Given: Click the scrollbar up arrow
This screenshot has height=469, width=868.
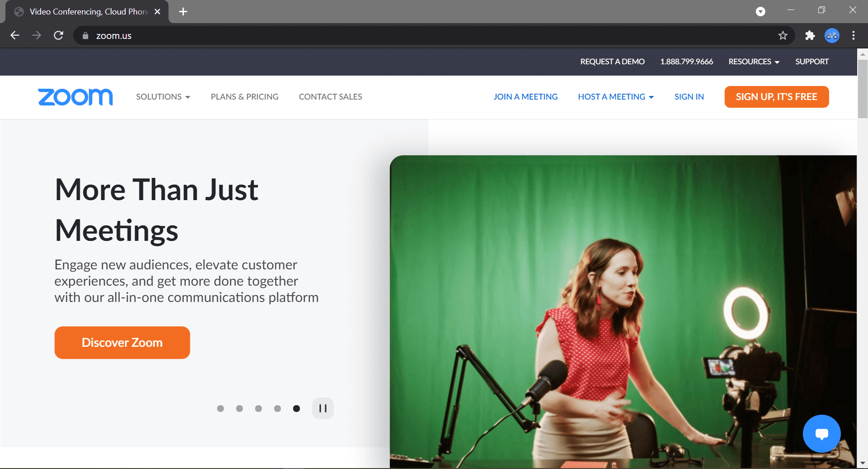Looking at the screenshot, I should coord(863,53).
